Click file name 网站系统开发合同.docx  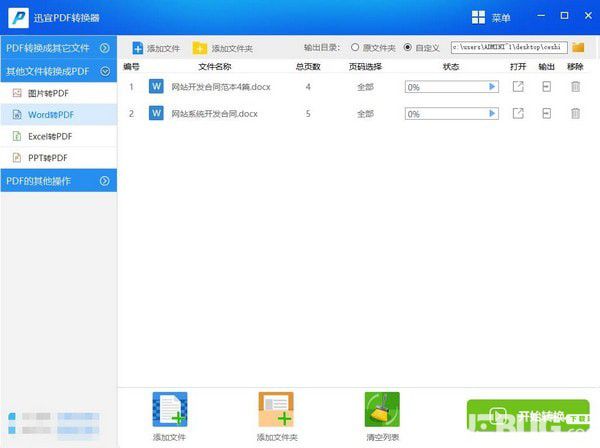pyautogui.click(x=214, y=114)
